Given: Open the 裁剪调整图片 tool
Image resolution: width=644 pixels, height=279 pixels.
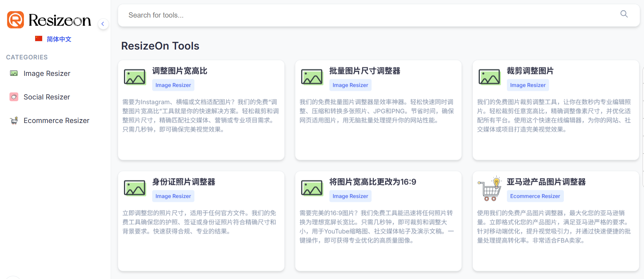Looking at the screenshot, I should point(530,71).
